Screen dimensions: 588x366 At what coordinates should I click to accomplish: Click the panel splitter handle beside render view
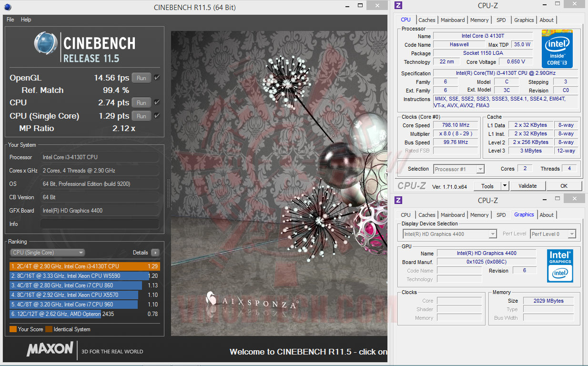point(168,193)
